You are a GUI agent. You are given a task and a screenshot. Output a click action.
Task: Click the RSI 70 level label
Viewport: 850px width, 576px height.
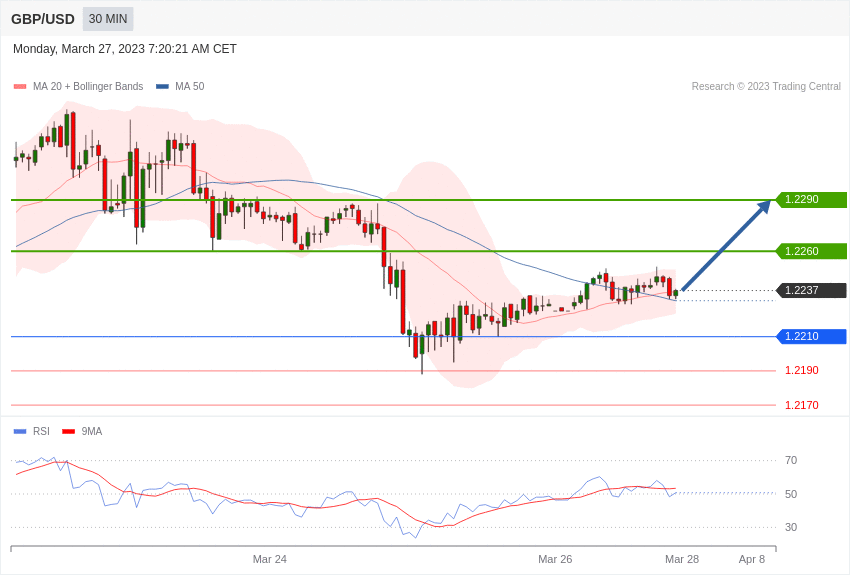pyautogui.click(x=791, y=461)
